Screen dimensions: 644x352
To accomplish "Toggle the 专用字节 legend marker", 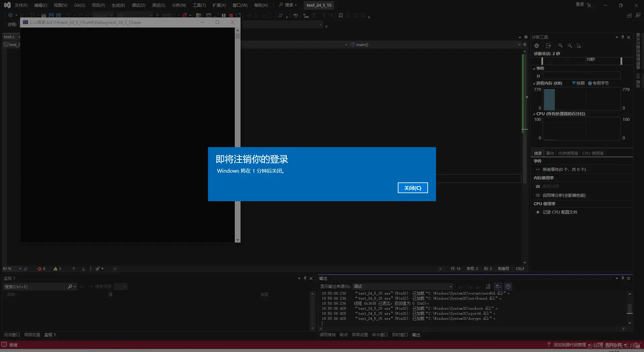I will pos(590,83).
